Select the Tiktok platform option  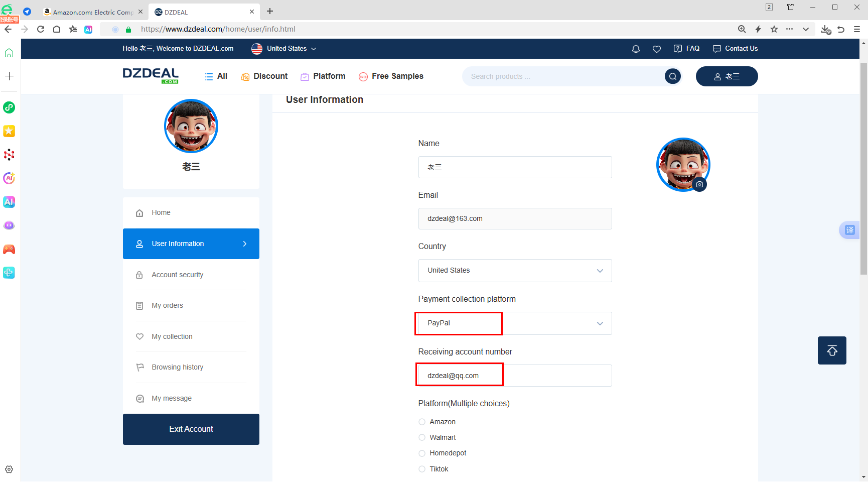click(x=422, y=469)
